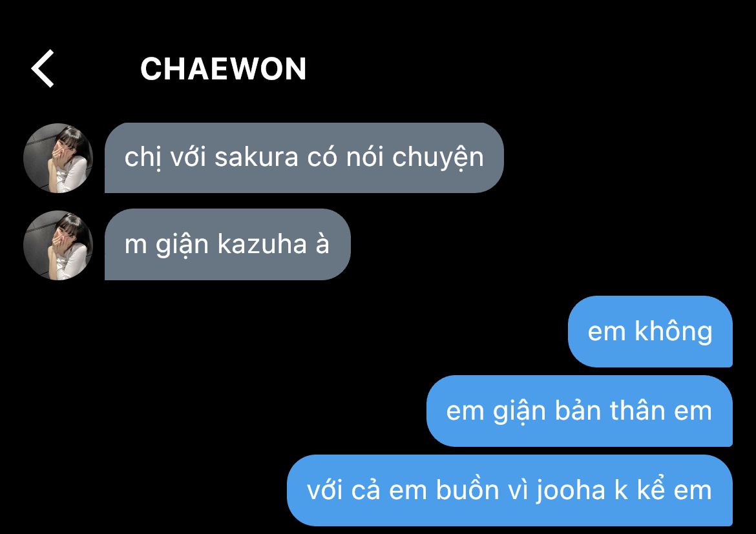Click "với cả" starting the last message
The height and width of the screenshot is (534, 756).
click(x=344, y=490)
